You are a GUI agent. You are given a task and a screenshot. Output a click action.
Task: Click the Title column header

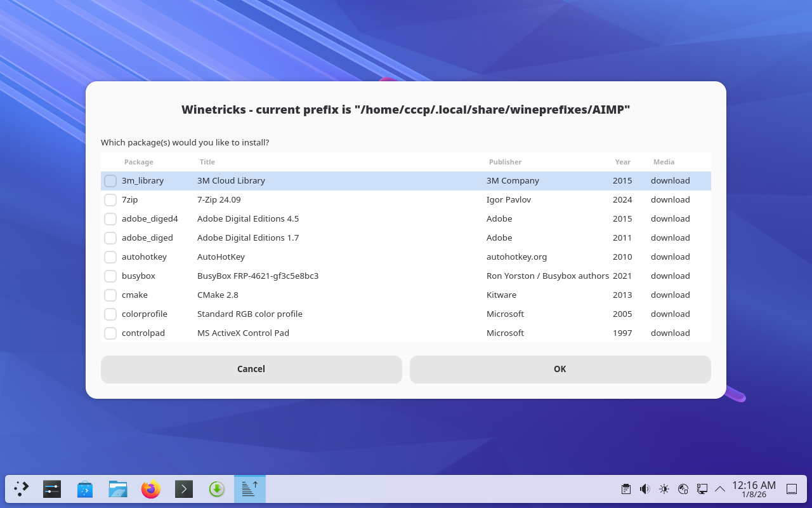tap(207, 162)
